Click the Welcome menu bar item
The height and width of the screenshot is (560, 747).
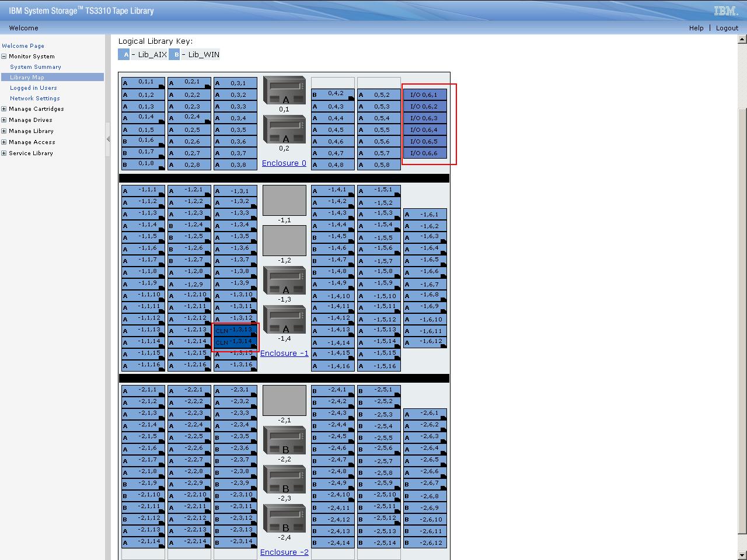[23, 27]
